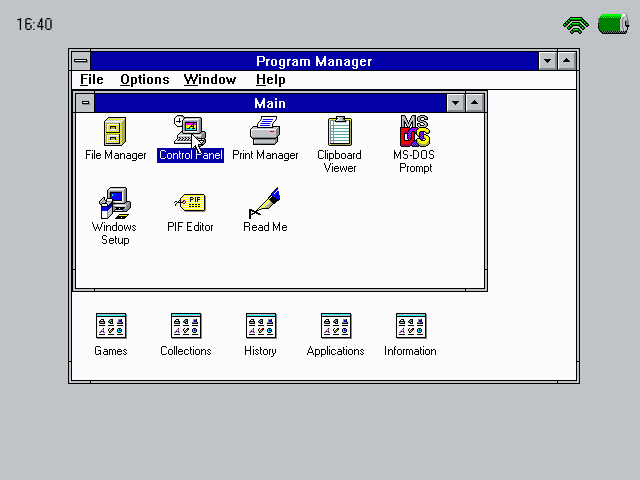Open the Options menu
The image size is (640, 480).
point(144,80)
